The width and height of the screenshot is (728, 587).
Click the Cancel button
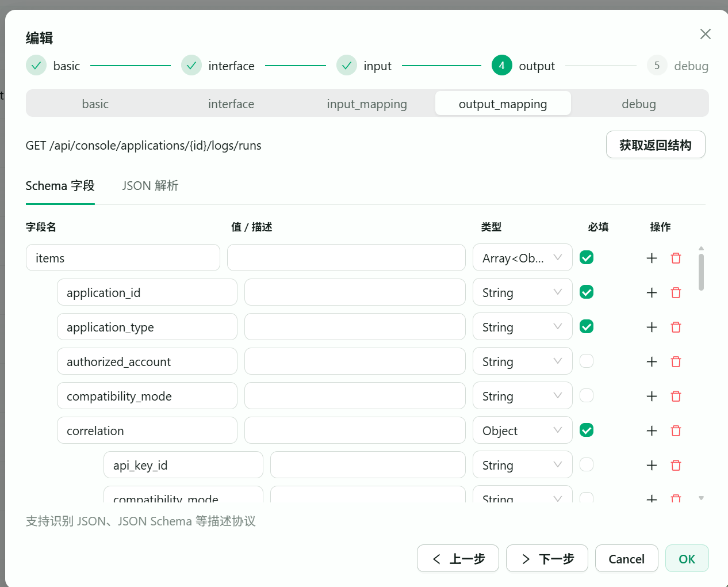click(x=627, y=558)
